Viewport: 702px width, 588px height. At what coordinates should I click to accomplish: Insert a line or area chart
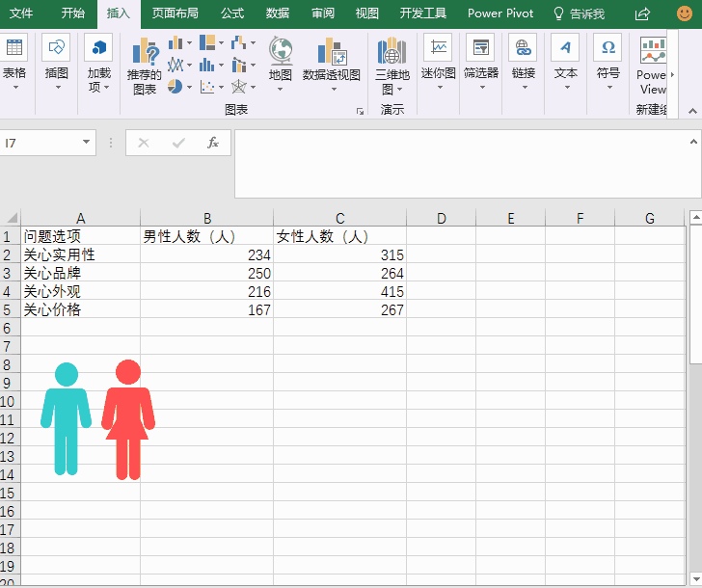point(175,66)
